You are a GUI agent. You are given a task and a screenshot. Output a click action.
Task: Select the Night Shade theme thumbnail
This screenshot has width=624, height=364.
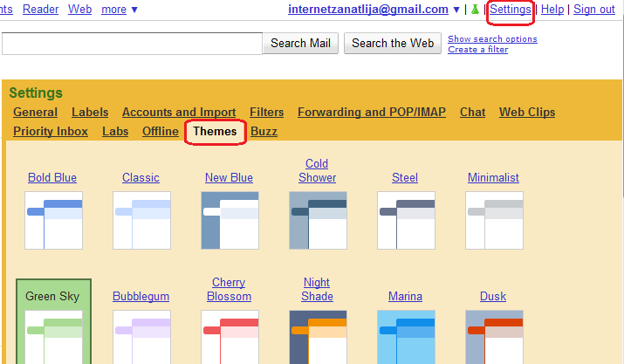pos(318,337)
